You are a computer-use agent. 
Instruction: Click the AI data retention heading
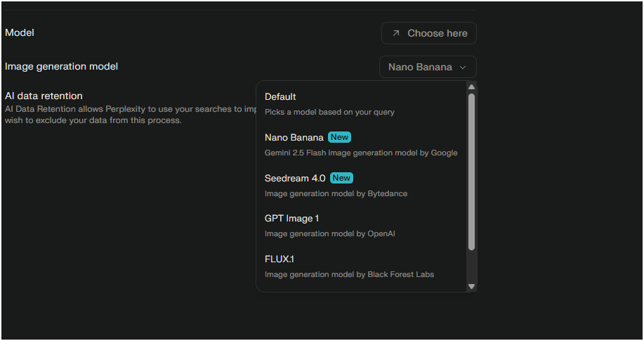[44, 96]
